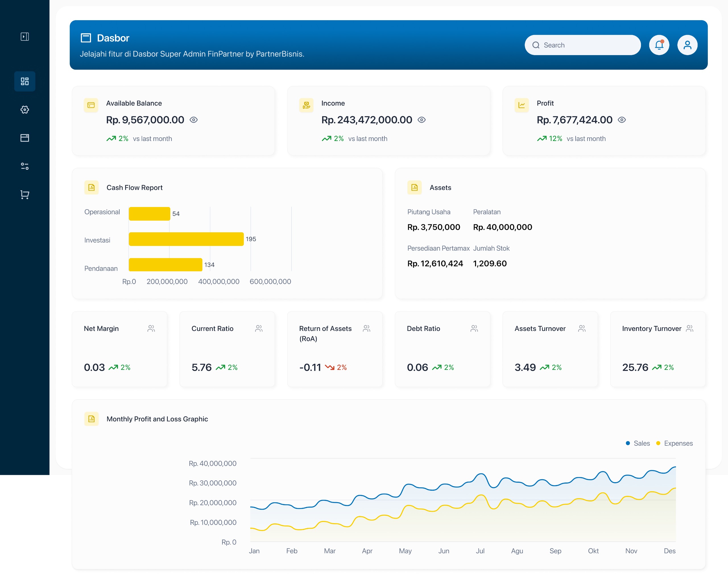Open the dashboard grid icon in the sidebar
This screenshot has width=728, height=574.
[x=24, y=81]
